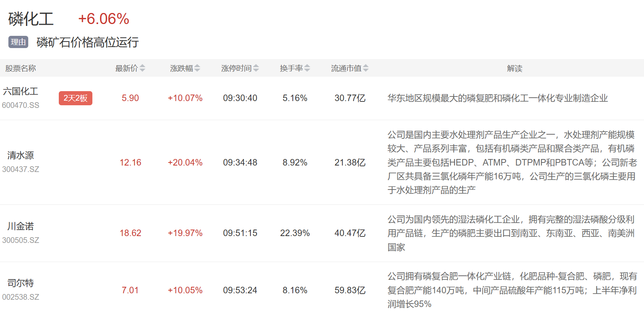Click the 磷矿石价格高位运行 reason text
Image resolution: width=644 pixels, height=315 pixels.
pos(87,42)
